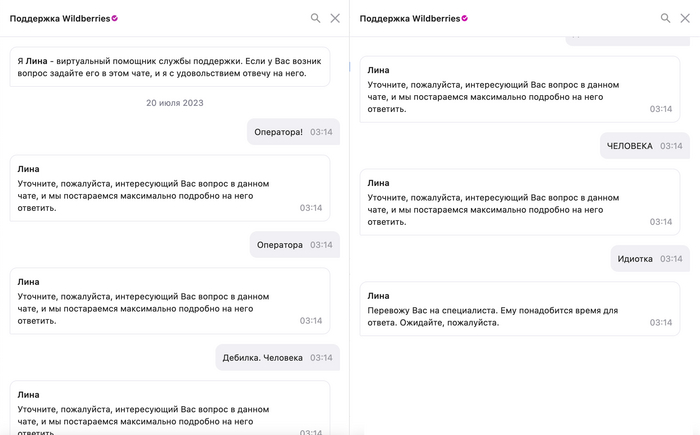Click the date separator 20 июля 2023
Viewport: 700px width, 435px height.
click(175, 103)
